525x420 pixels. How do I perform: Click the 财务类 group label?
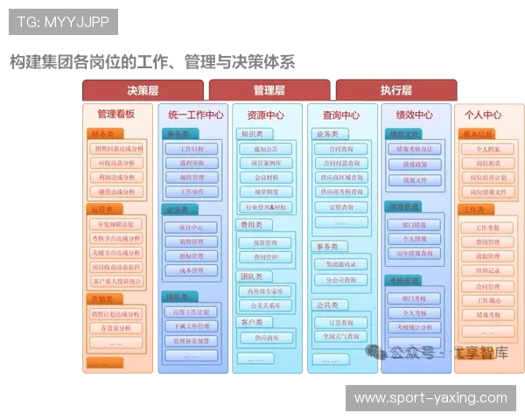tap(105, 134)
